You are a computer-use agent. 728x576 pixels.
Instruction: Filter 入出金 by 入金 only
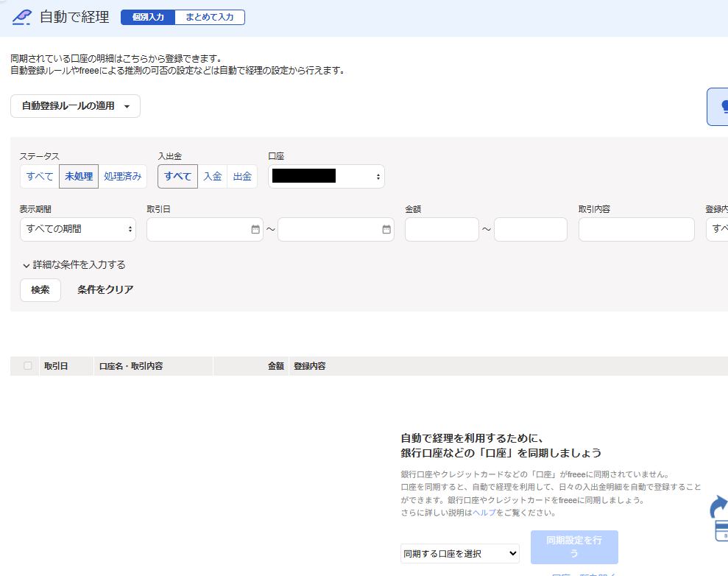(213, 176)
